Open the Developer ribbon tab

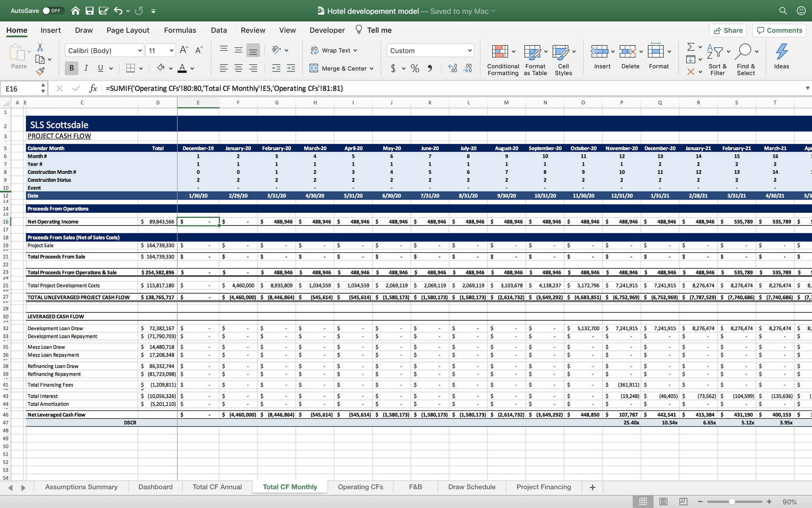[x=327, y=30]
